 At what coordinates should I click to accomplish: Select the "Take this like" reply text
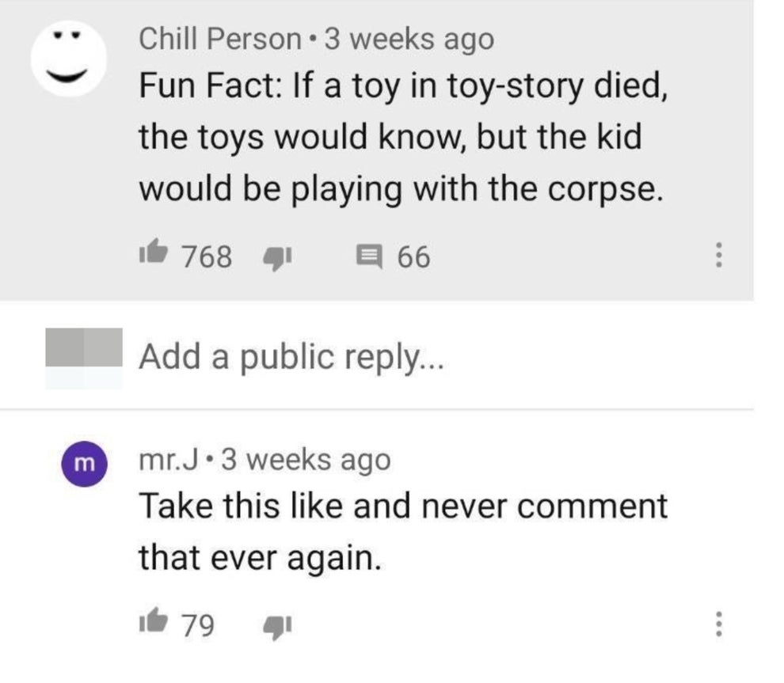coord(402,531)
